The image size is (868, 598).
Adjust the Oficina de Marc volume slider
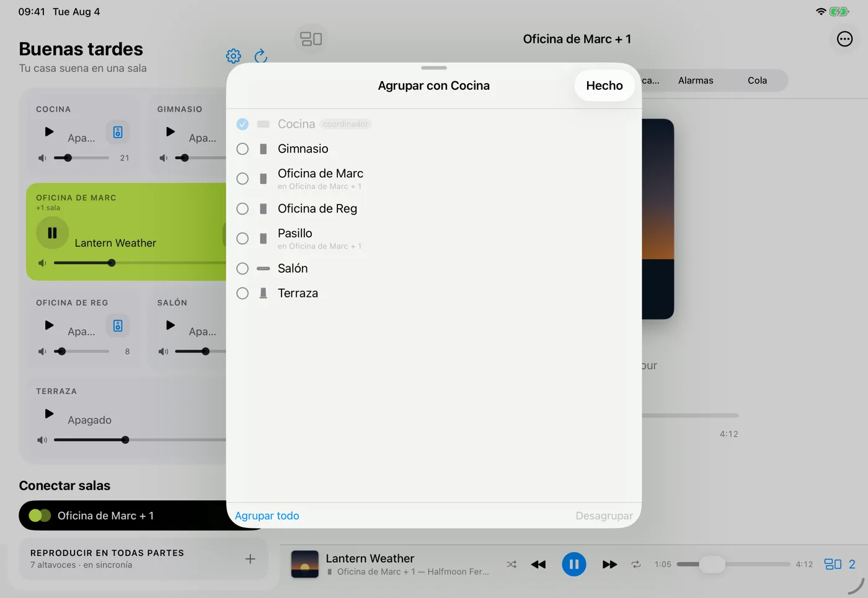[x=139, y=263]
